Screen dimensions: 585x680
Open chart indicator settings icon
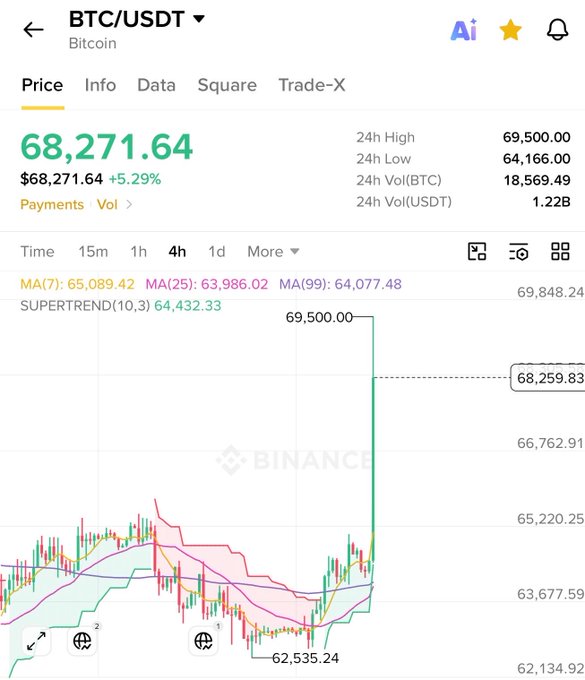click(x=518, y=252)
